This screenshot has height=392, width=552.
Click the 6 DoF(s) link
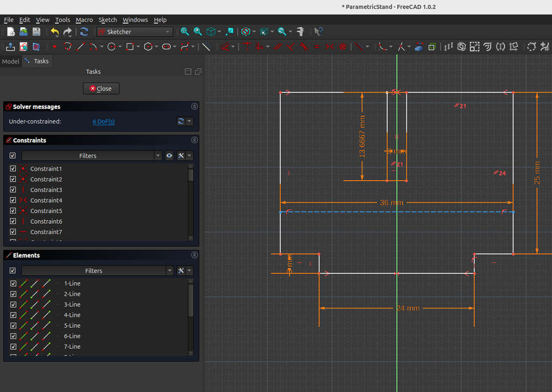[103, 122]
